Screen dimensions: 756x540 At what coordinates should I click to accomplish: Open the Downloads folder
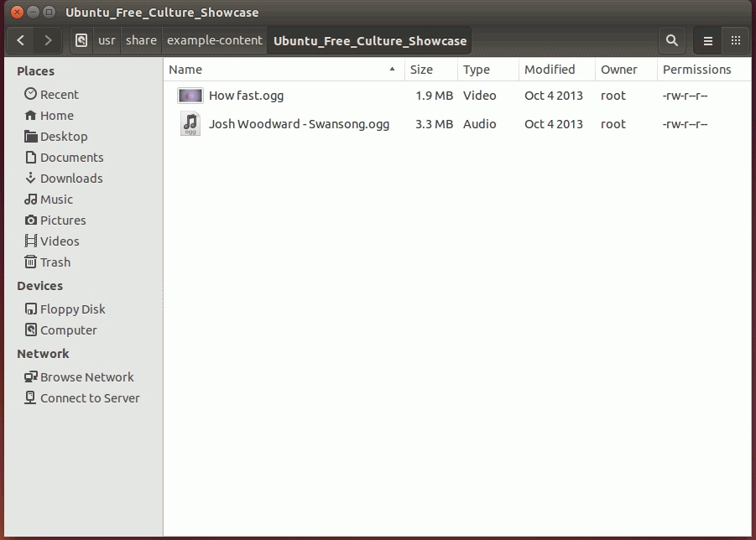70,178
